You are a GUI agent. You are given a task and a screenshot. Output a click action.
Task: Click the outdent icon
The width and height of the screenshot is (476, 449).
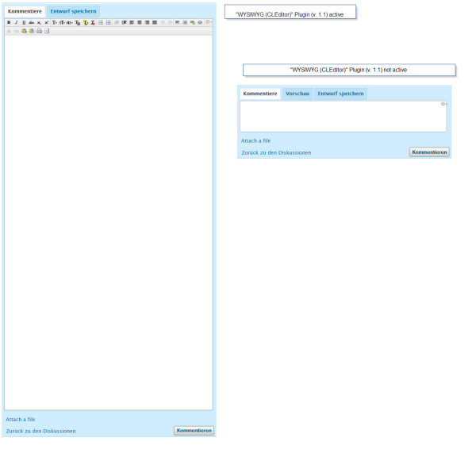coord(117,22)
